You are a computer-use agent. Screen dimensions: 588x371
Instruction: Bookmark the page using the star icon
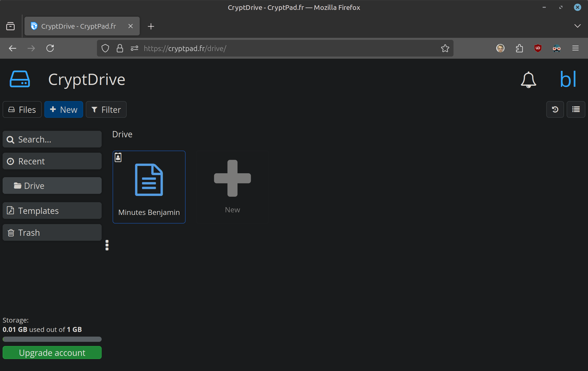point(445,48)
